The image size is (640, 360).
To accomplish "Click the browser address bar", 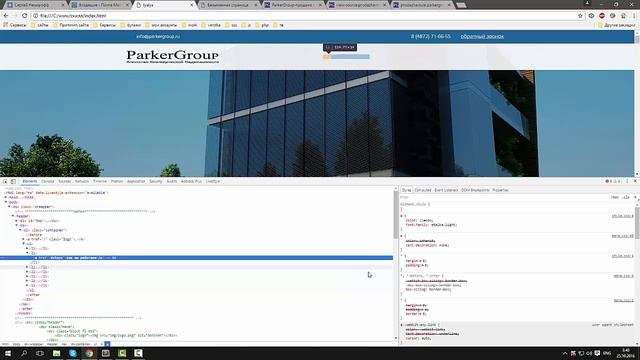I will [304, 16].
